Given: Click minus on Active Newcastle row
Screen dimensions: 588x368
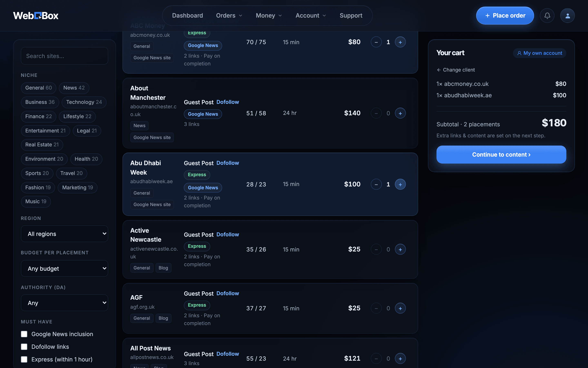Looking at the screenshot, I should (x=376, y=249).
